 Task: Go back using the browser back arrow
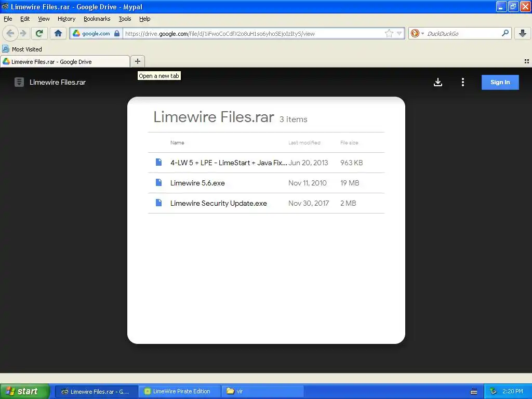tap(10, 33)
